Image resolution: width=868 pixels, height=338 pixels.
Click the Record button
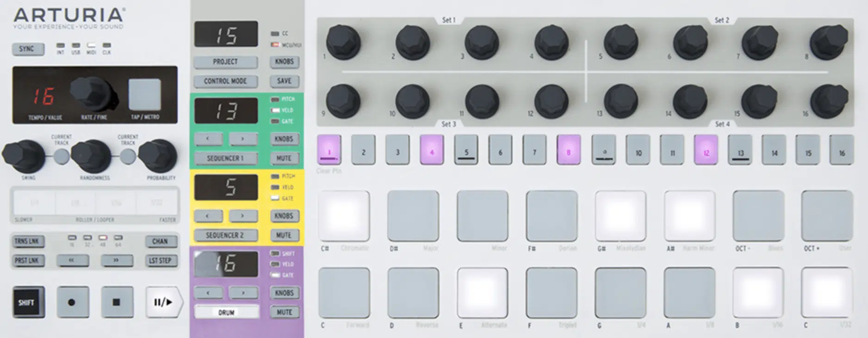(73, 302)
